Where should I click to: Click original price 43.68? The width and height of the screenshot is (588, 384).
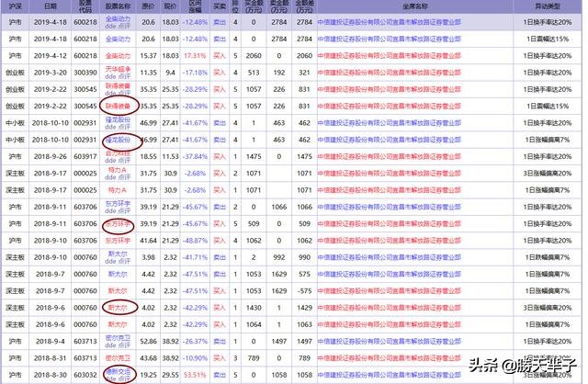(148, 358)
